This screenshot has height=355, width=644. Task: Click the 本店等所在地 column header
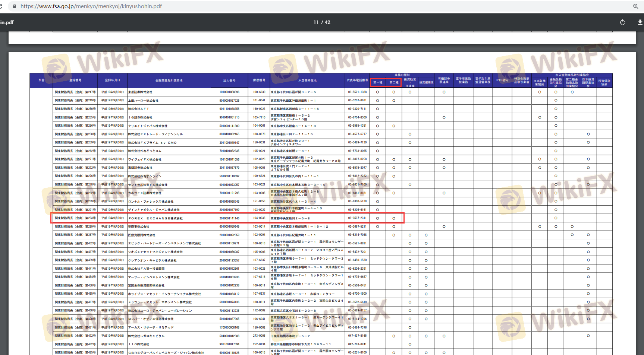307,80
